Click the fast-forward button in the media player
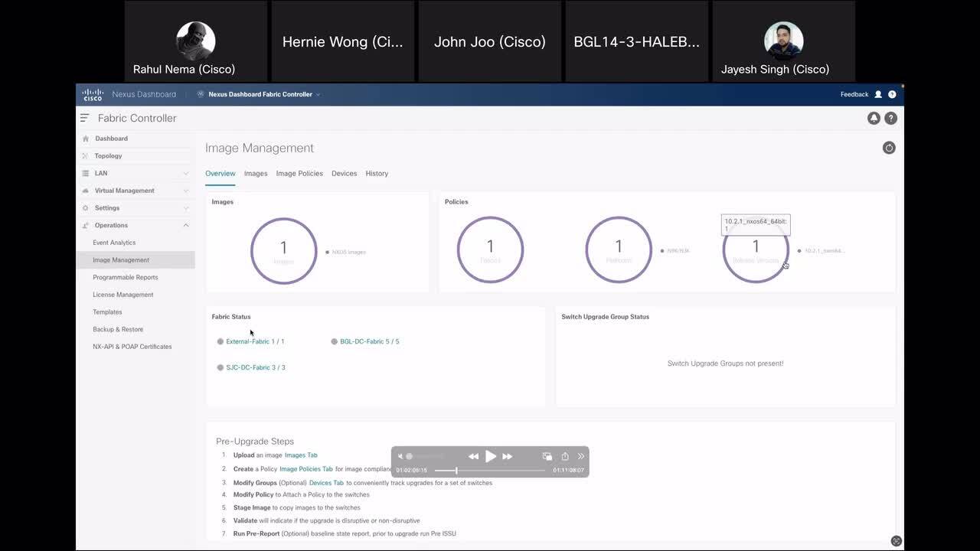This screenshot has width=980, height=551. (x=508, y=456)
